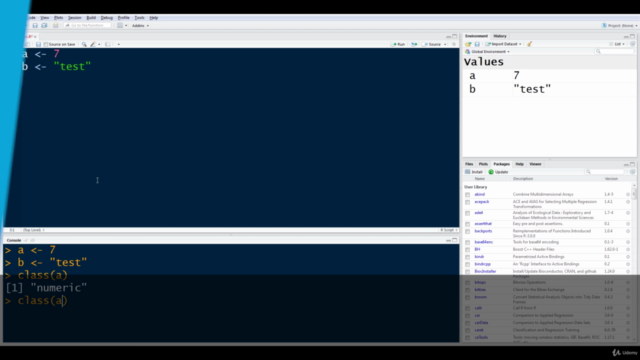This screenshot has height=360, width=640.
Task: Click the Update packages button
Action: (x=498, y=172)
